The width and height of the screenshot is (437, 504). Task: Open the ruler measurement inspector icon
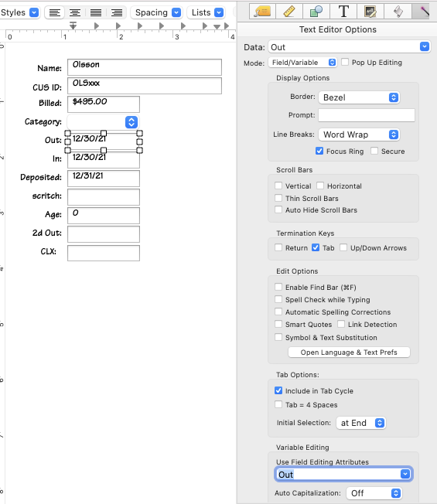[x=289, y=12]
